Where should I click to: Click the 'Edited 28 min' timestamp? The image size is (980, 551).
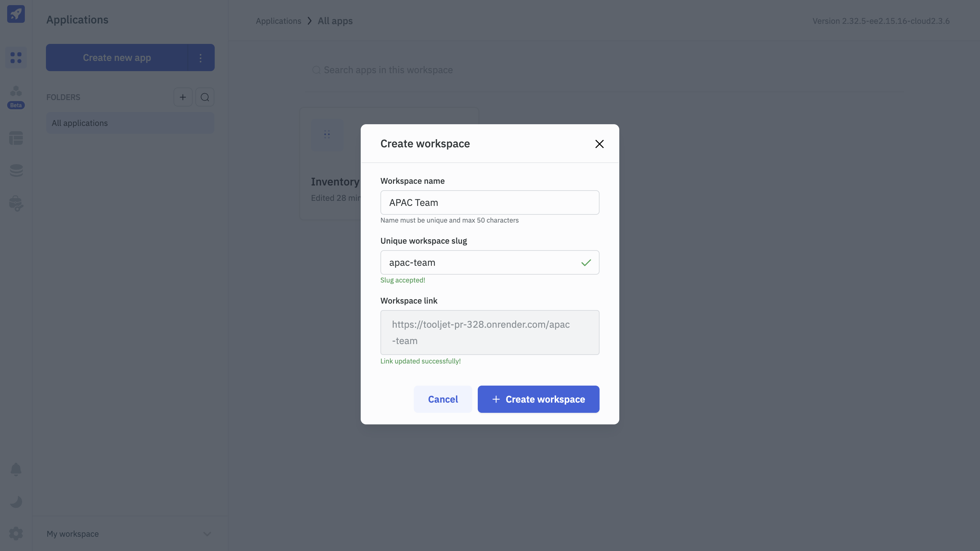coord(336,198)
